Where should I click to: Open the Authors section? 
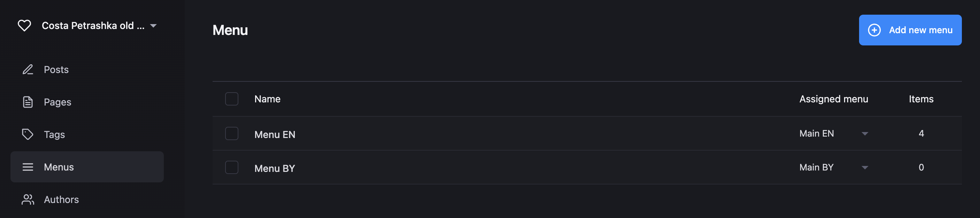point(61,199)
